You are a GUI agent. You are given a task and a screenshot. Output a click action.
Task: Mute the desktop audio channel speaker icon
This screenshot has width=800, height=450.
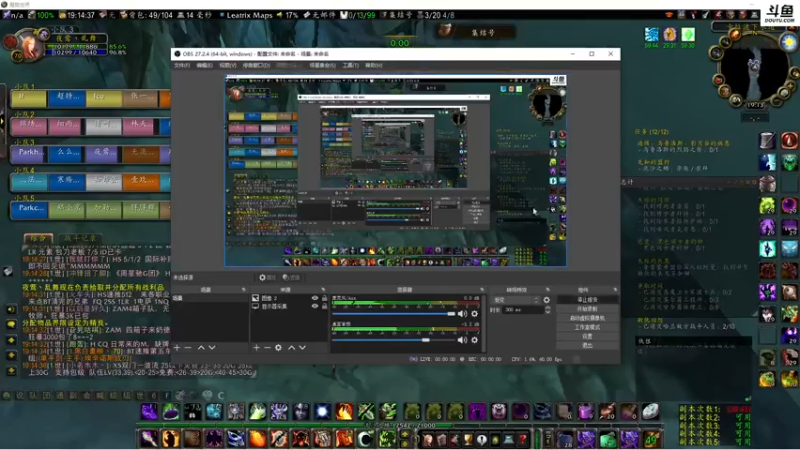[462, 340]
